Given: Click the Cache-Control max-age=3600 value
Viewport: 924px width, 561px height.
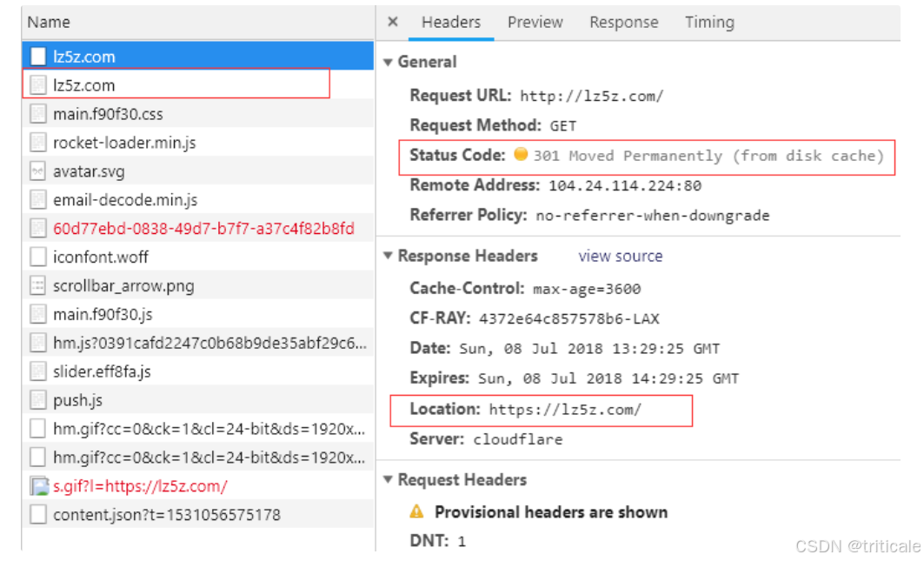Looking at the screenshot, I should pos(587,289).
